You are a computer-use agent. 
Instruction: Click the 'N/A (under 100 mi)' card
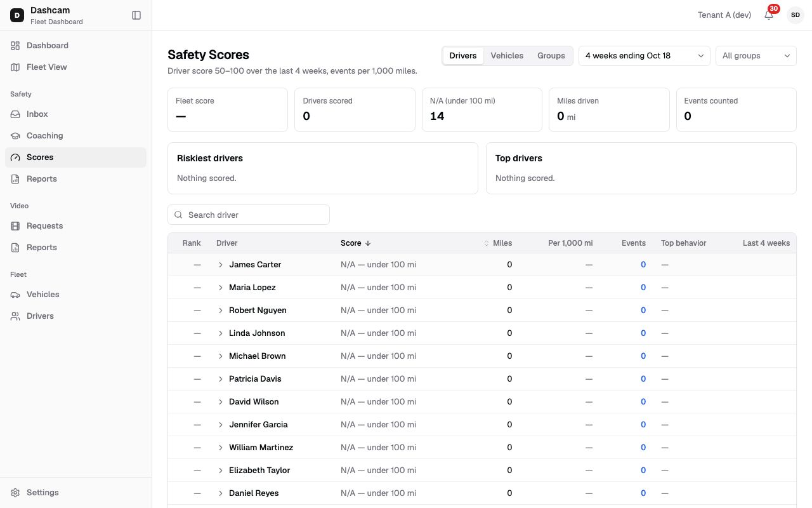pos(482,110)
